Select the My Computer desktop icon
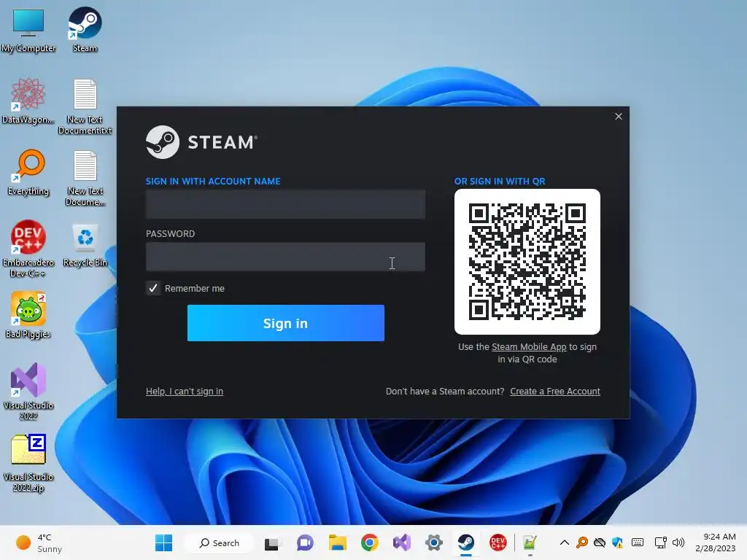 (x=28, y=29)
